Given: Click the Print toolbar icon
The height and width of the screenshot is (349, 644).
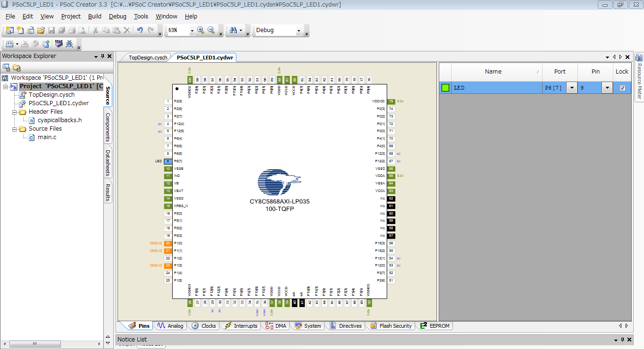Looking at the screenshot, I should tap(72, 30).
